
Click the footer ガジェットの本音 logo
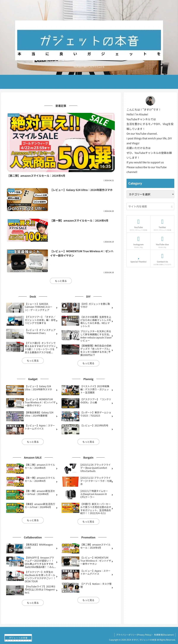coord(18,637)
